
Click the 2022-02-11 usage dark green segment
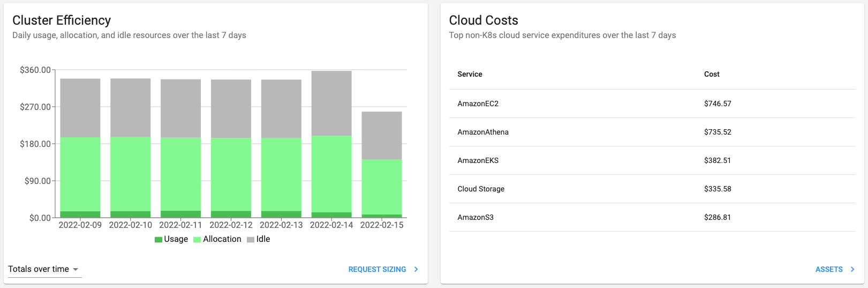coord(181,214)
